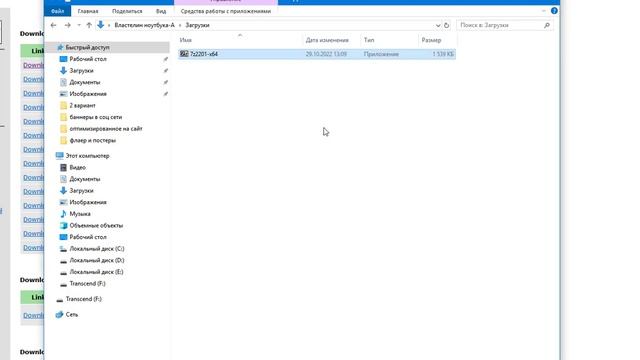The width and height of the screenshot is (640, 360).
Task: Click Властелин ноутбука-А in address path
Action: point(144,25)
